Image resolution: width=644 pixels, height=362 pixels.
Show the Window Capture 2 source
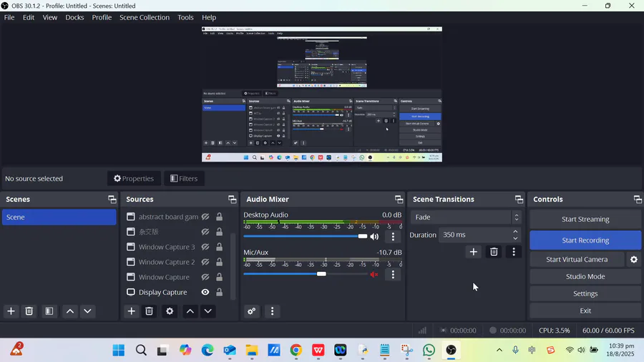(x=205, y=262)
